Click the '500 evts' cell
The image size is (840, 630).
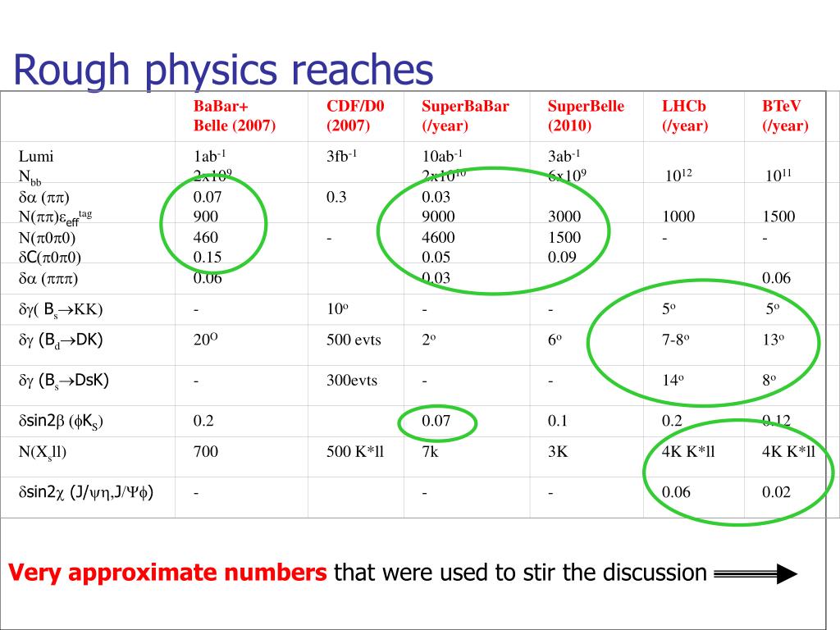[354, 340]
